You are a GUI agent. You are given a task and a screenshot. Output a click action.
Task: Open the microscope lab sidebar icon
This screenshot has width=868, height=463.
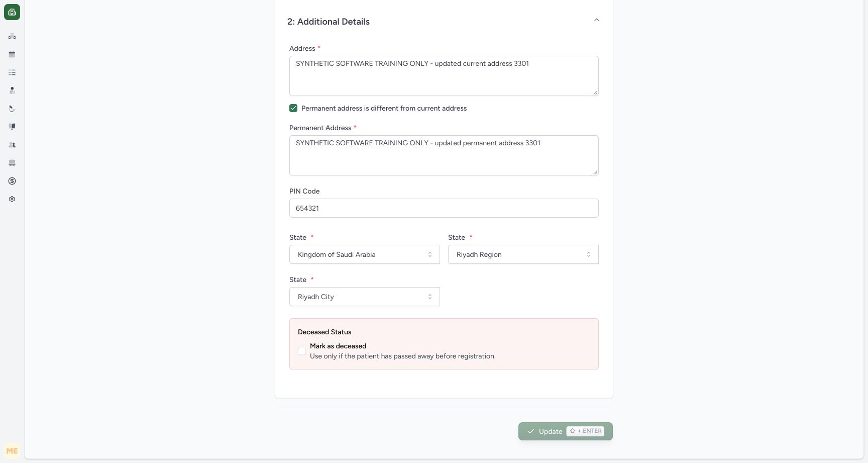click(12, 109)
